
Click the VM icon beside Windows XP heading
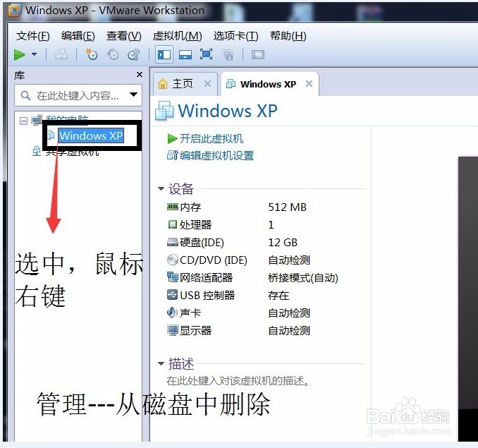[164, 110]
